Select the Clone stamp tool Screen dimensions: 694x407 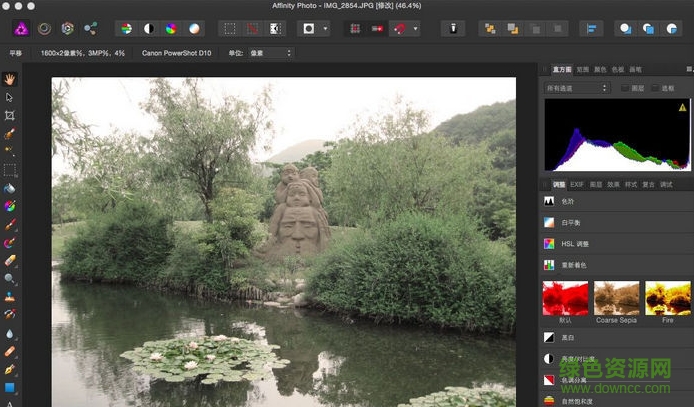pyautogui.click(x=9, y=297)
